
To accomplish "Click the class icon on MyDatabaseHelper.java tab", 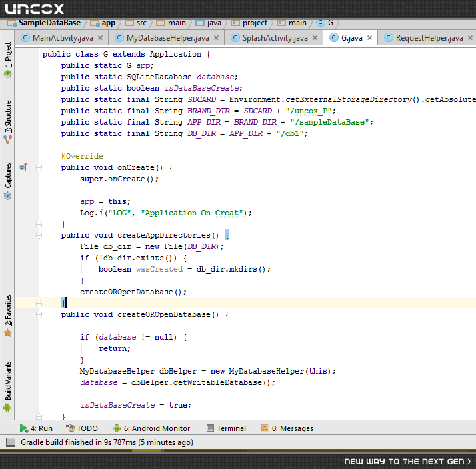I will pos(119,37).
